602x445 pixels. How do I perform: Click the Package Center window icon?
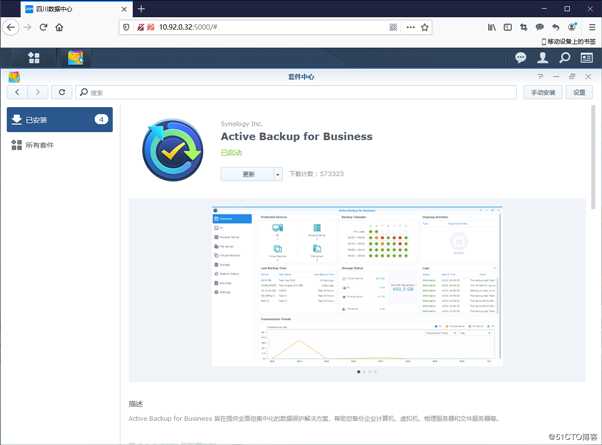coord(14,77)
